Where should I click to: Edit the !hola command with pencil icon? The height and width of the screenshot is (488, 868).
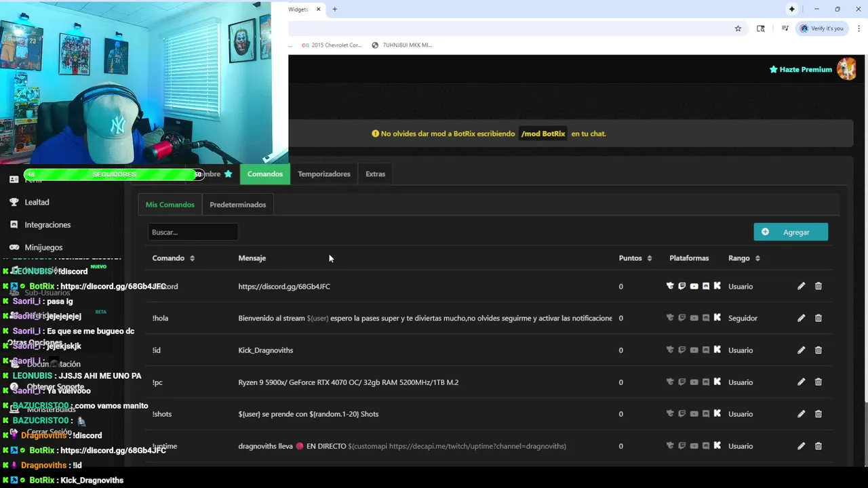point(801,318)
